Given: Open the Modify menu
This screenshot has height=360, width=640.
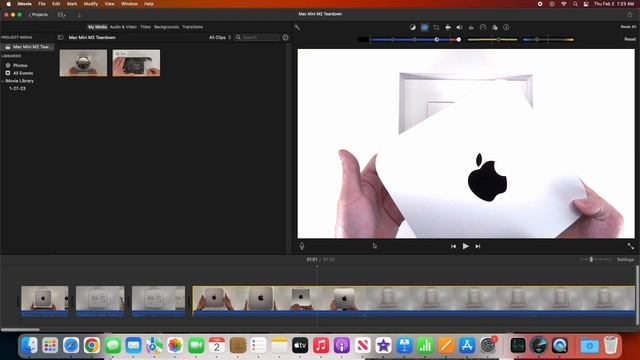Looking at the screenshot, I should 91,4.
